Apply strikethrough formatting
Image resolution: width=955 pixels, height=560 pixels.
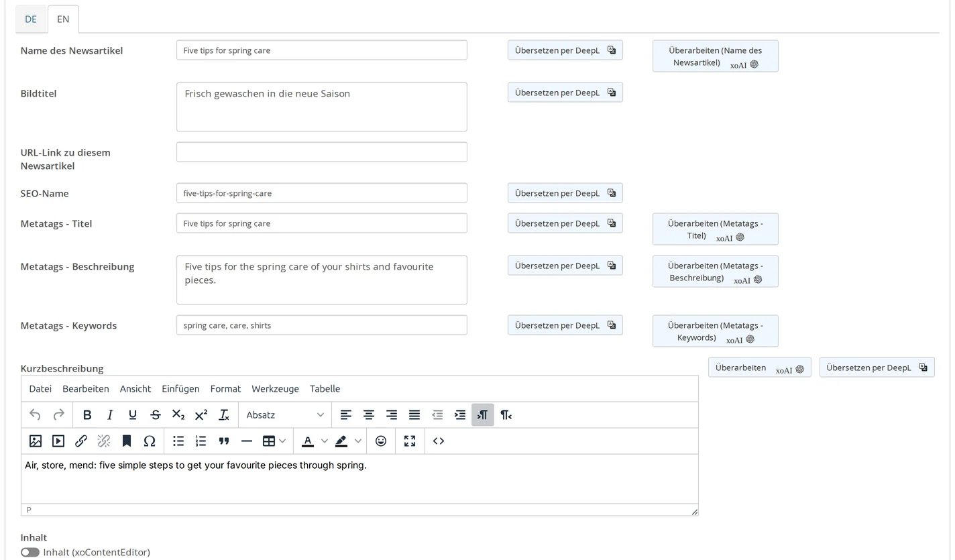tap(156, 415)
